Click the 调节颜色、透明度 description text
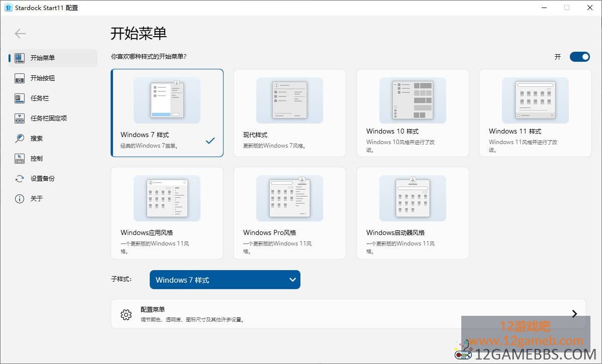This screenshot has width=602, height=364. pos(193,319)
